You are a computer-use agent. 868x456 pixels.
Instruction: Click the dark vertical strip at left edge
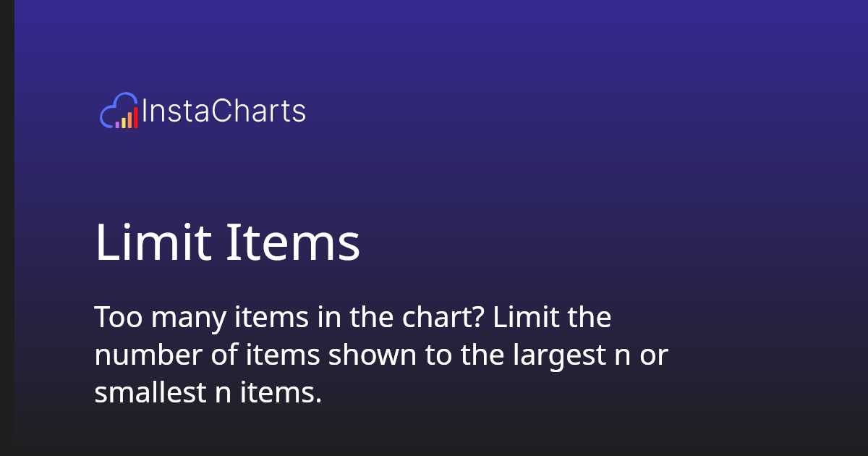[7, 228]
